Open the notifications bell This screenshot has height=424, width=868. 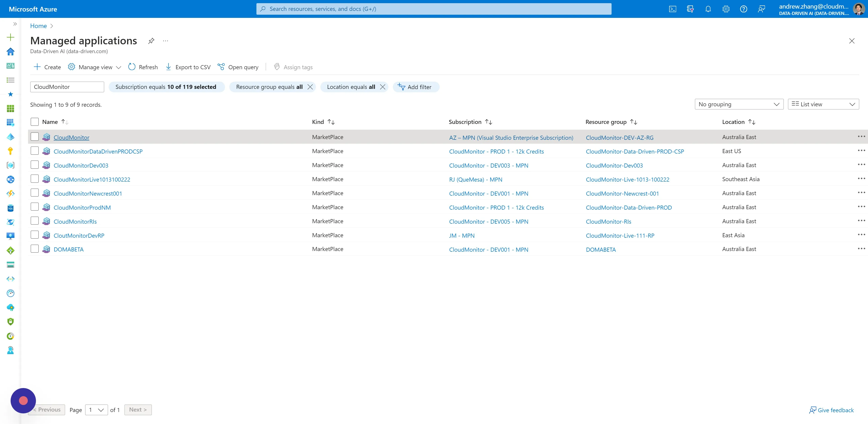708,9
